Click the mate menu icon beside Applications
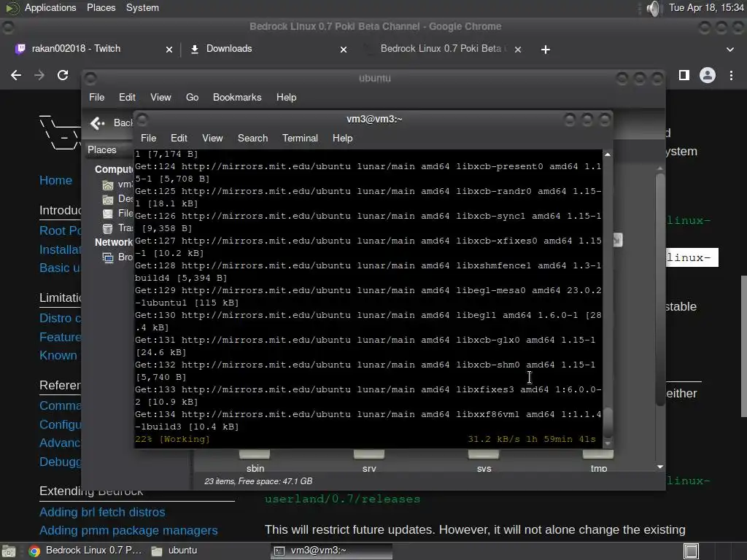747x560 pixels. click(x=12, y=8)
